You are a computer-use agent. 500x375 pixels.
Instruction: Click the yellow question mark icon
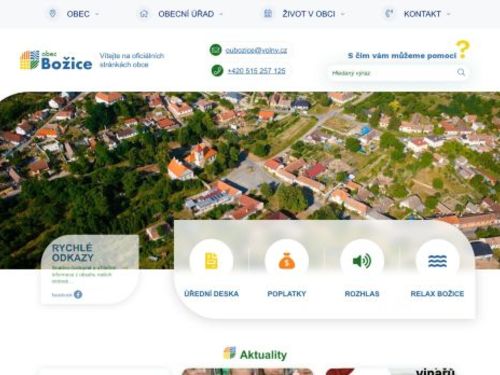pos(463,49)
